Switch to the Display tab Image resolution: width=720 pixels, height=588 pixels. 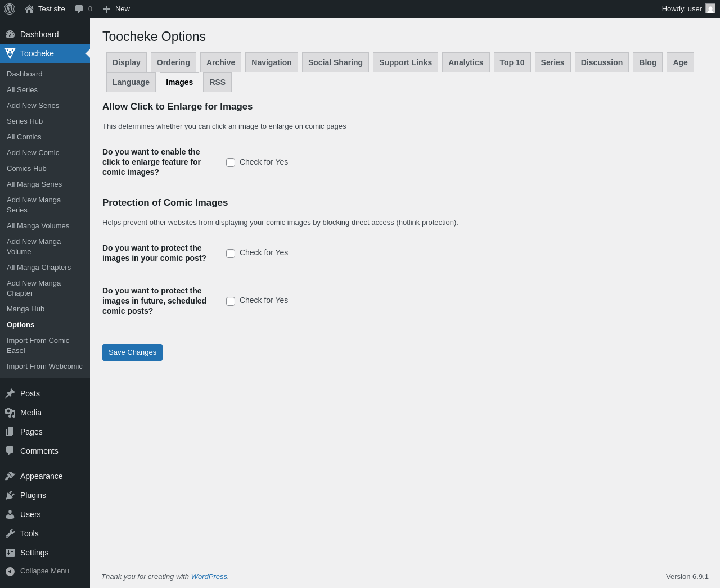tap(127, 62)
